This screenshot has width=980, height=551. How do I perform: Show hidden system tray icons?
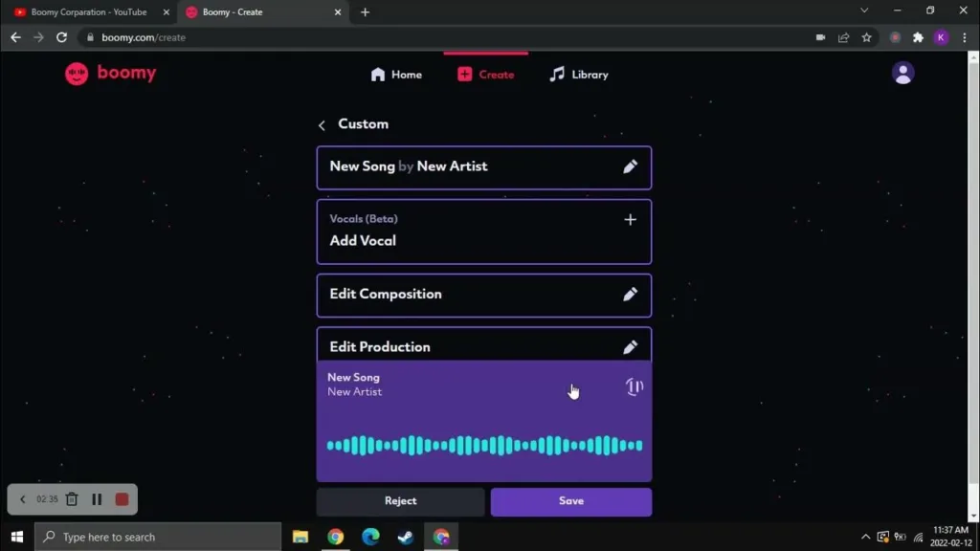pyautogui.click(x=865, y=537)
